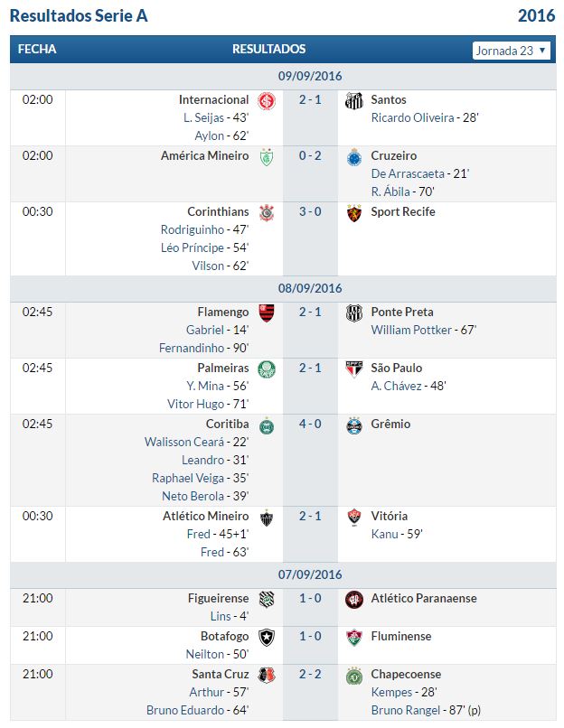Click the Cruzeiro club crest
Viewport: 564px width, 728px height.
pos(354,157)
